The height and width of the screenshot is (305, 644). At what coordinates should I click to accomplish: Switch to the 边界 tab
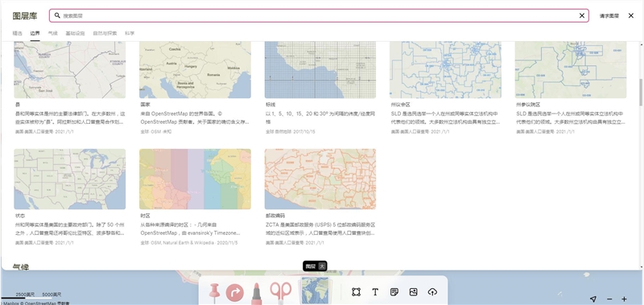coord(35,33)
